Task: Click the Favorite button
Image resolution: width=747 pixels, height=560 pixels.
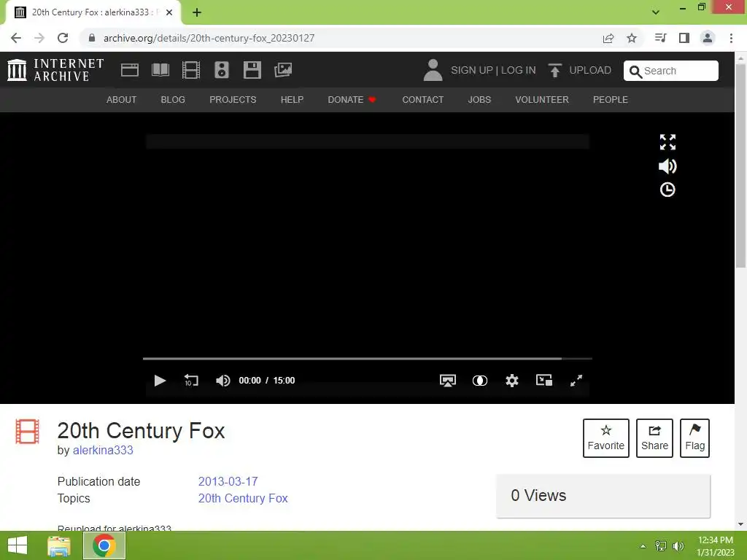Action: (x=606, y=438)
